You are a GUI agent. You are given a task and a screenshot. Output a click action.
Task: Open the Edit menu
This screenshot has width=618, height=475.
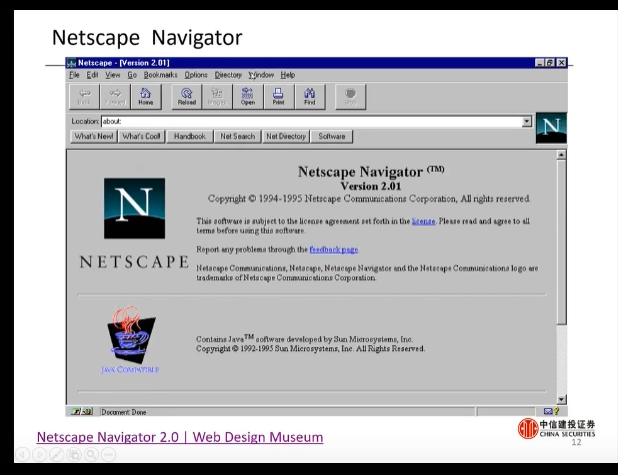click(93, 75)
